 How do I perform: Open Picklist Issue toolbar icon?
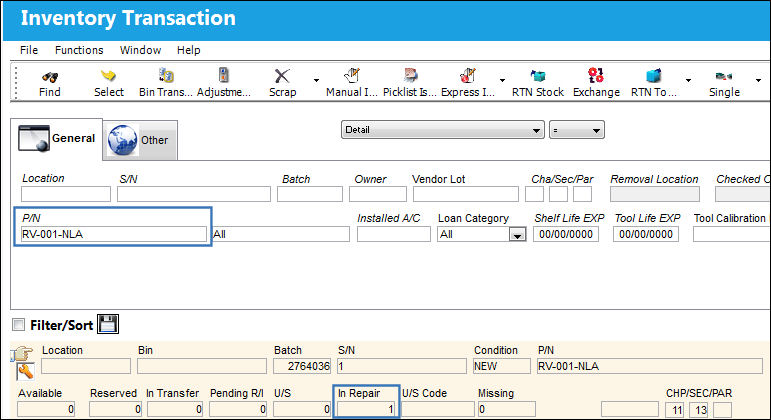410,75
